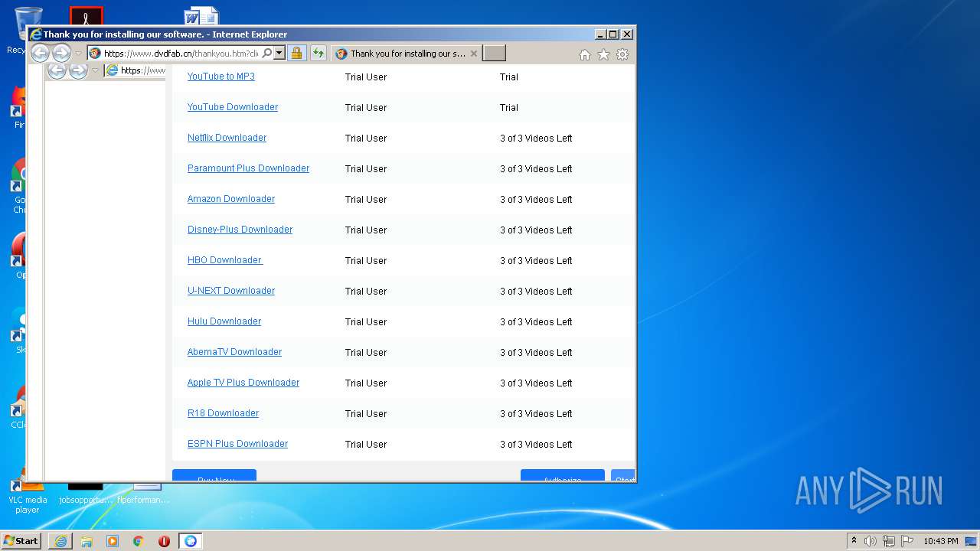The height and width of the screenshot is (551, 980).
Task: Select the 'Thank you for installing our s...' tab
Action: (x=407, y=54)
